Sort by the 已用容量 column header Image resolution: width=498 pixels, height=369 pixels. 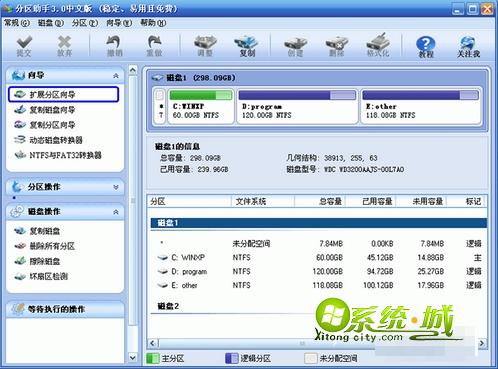[371, 201]
